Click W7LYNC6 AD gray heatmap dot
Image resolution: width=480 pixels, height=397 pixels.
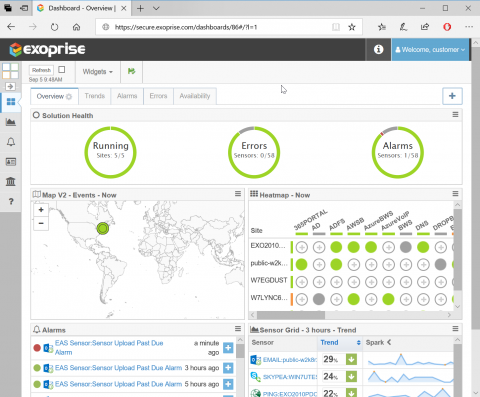[x=319, y=299]
